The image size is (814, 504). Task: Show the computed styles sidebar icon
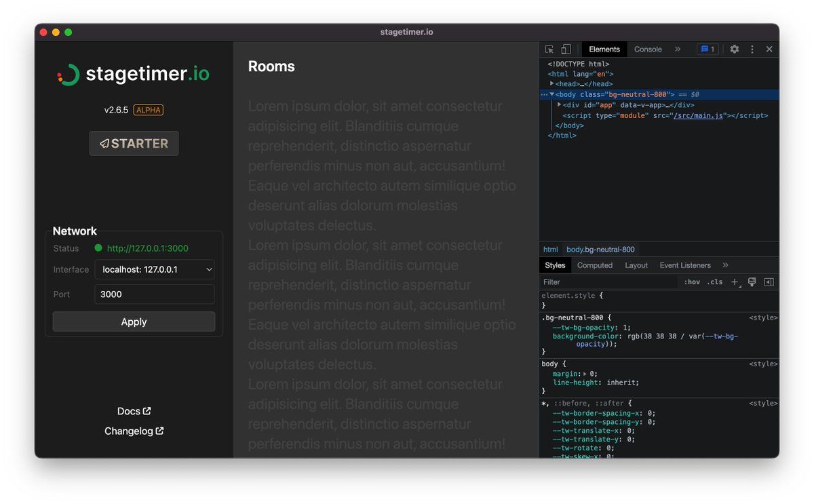(769, 282)
